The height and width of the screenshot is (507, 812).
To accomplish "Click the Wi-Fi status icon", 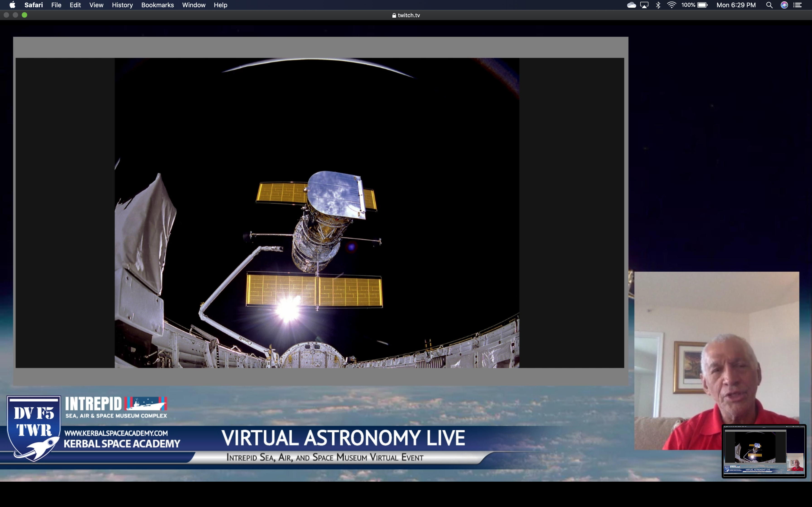I will (x=671, y=5).
